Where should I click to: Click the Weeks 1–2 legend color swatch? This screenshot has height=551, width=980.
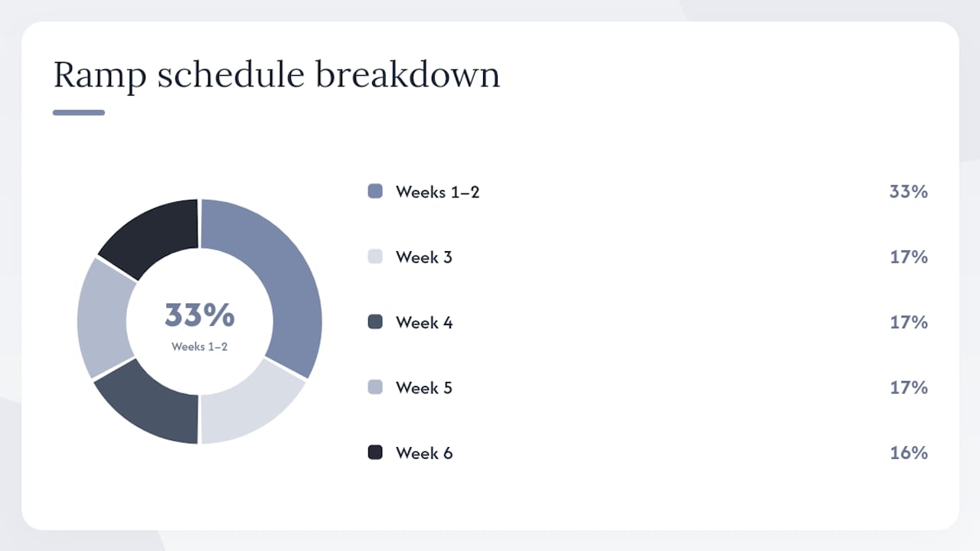375,191
